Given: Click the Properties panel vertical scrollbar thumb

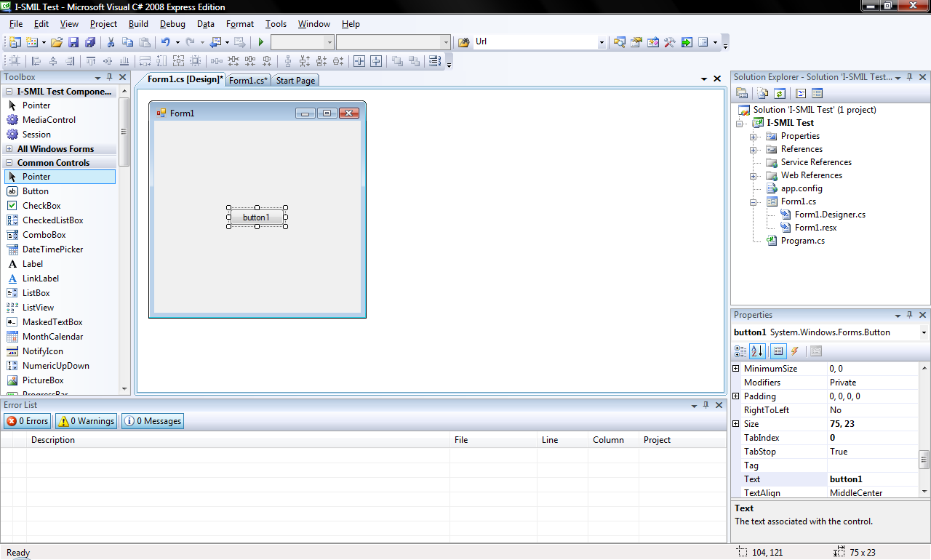Looking at the screenshot, I should click(924, 459).
